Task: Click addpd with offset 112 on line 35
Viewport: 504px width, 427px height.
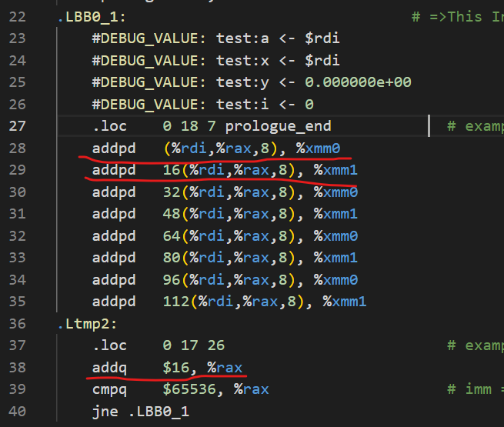Action: click(229, 302)
